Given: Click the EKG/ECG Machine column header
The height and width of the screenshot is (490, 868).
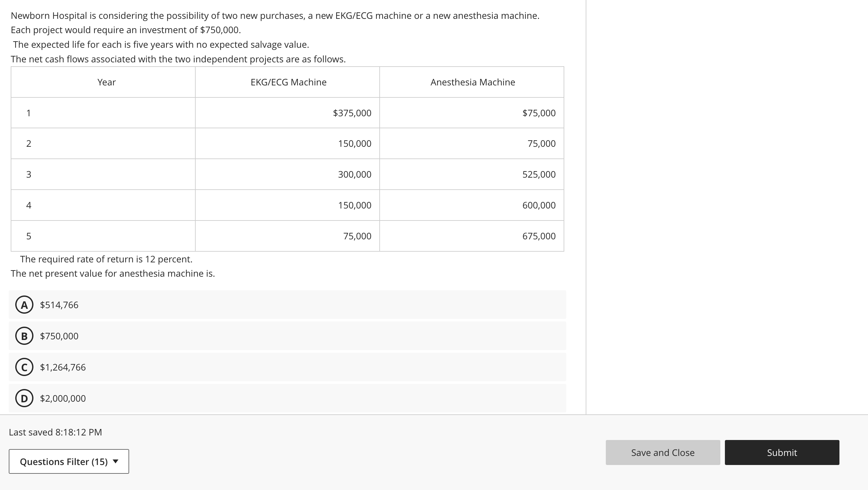Looking at the screenshot, I should point(288,82).
